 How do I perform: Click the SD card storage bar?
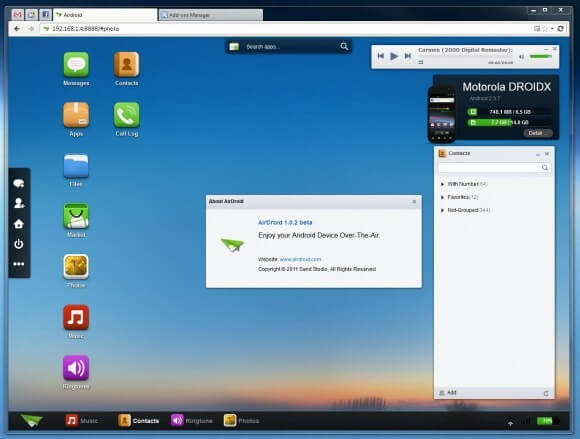(510, 122)
